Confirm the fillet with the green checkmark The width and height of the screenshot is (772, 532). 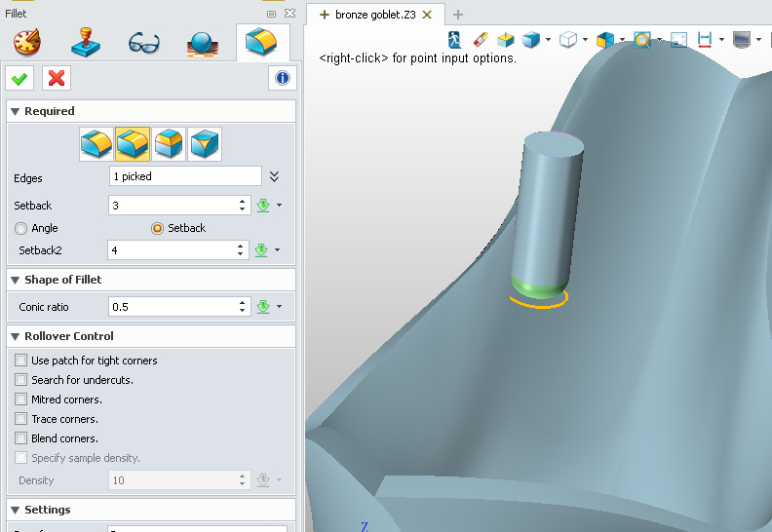[x=19, y=78]
